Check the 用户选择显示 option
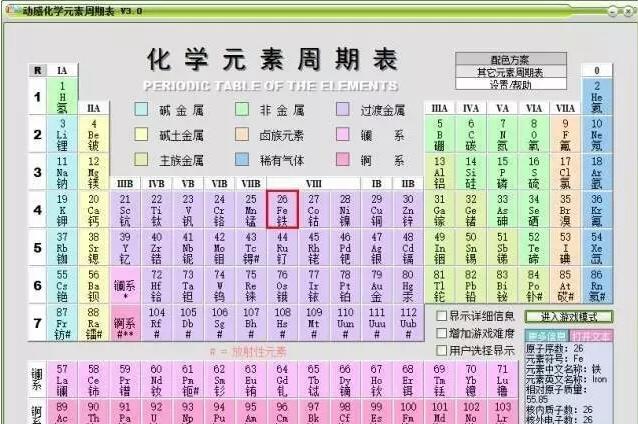The width and height of the screenshot is (638, 424). 442,350
